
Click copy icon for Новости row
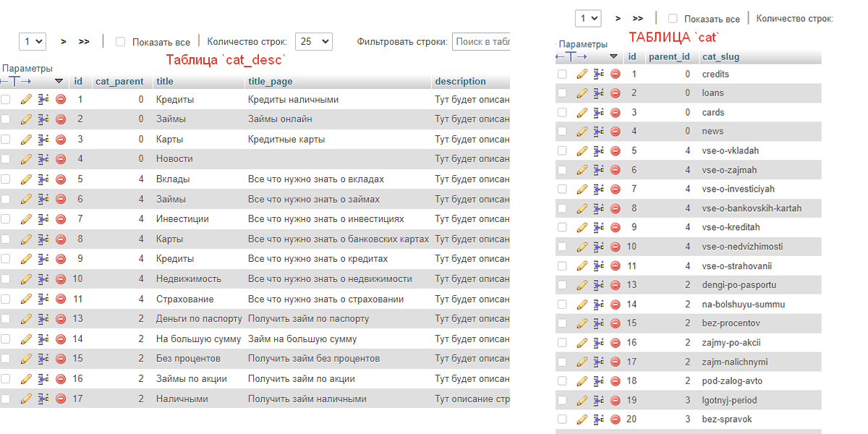[x=43, y=159]
